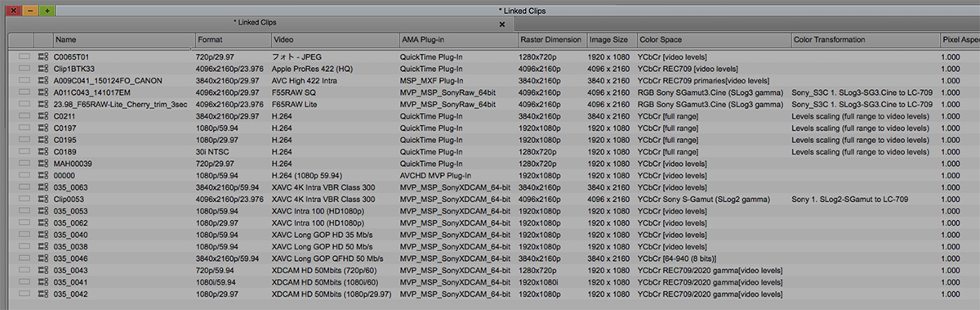This screenshot has width=980, height=310.
Task: Close the Linked Clips bin tab
Action: [503, 25]
